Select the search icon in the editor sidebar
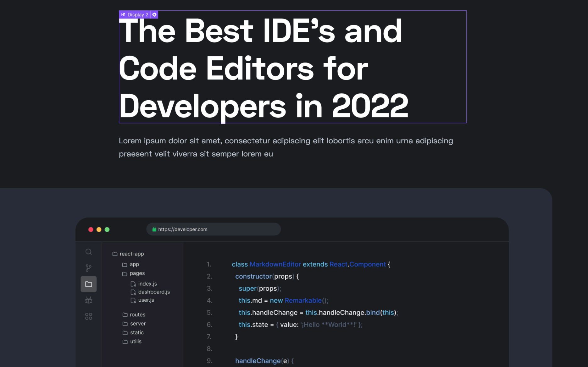 88,252
